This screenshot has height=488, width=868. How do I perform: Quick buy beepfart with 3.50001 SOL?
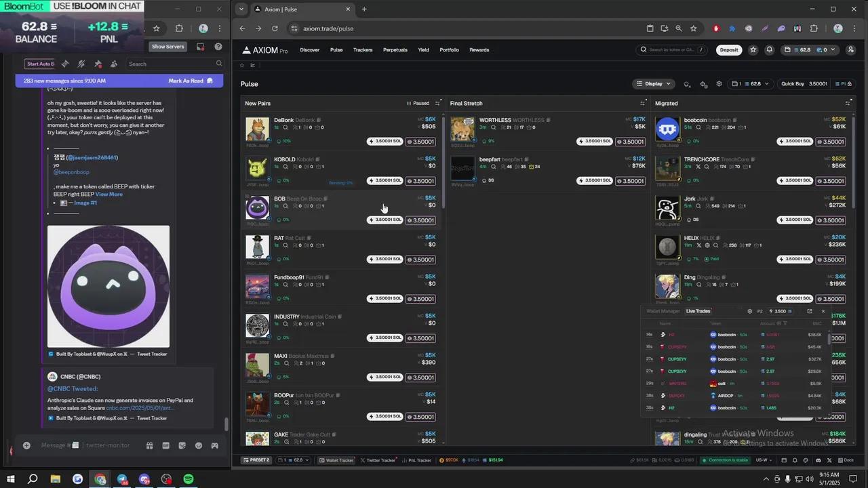coord(594,181)
